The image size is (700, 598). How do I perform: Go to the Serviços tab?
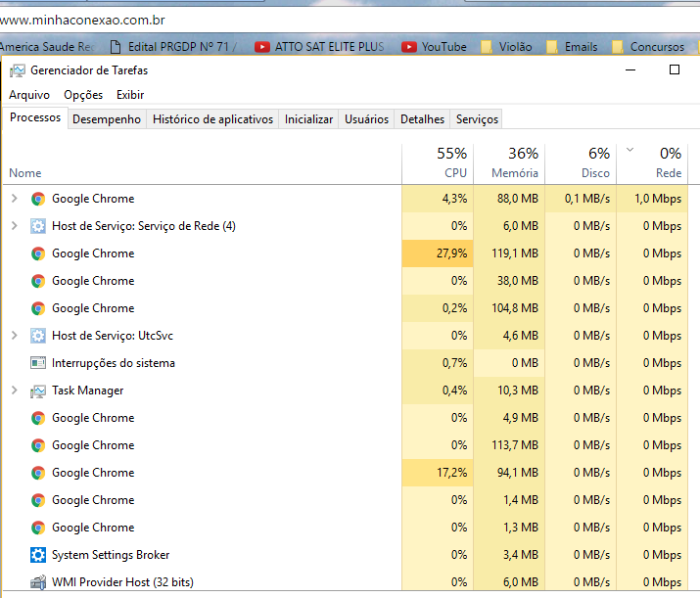477,119
